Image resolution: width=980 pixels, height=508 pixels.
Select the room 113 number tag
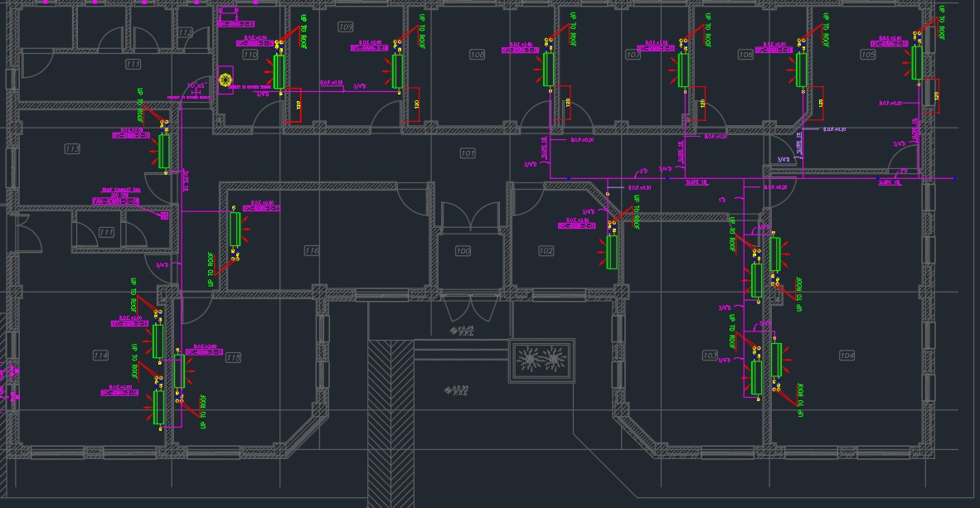[x=72, y=149]
